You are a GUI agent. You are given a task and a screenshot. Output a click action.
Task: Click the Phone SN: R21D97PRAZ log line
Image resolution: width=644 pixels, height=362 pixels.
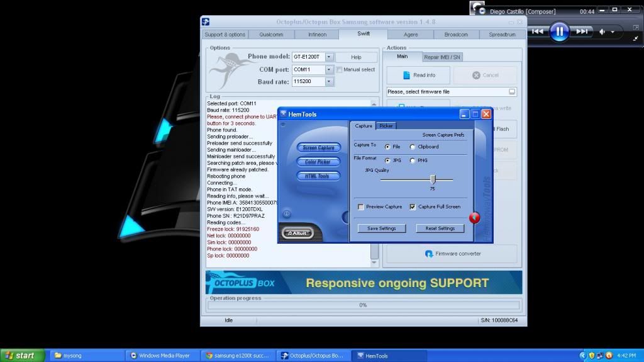(x=236, y=216)
